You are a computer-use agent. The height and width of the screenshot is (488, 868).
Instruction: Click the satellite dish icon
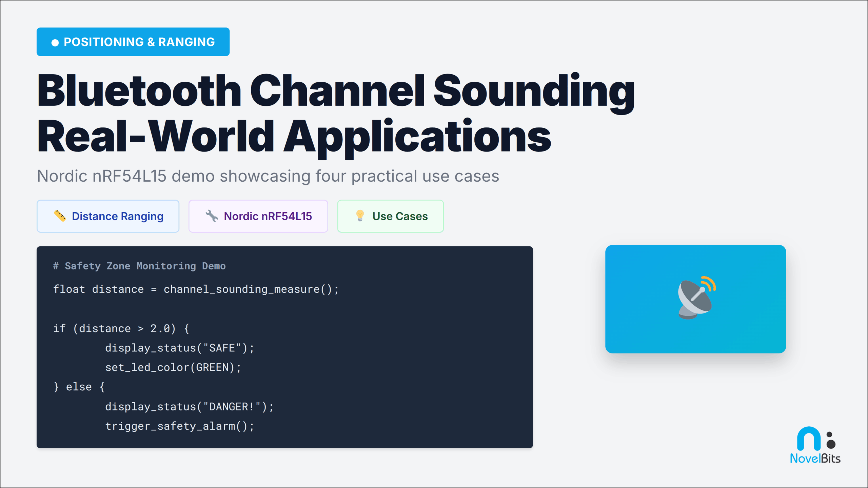tap(695, 298)
